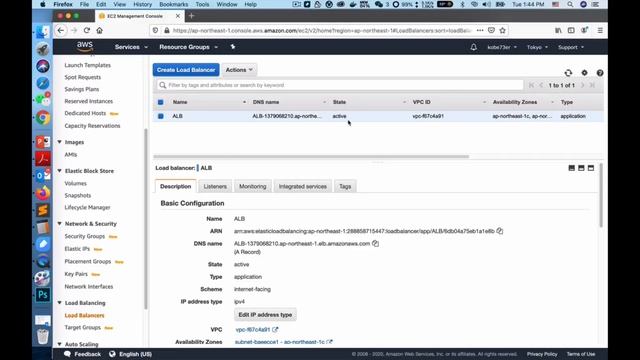Open table settings gear icon
640x360 pixels.
pyautogui.click(x=584, y=73)
